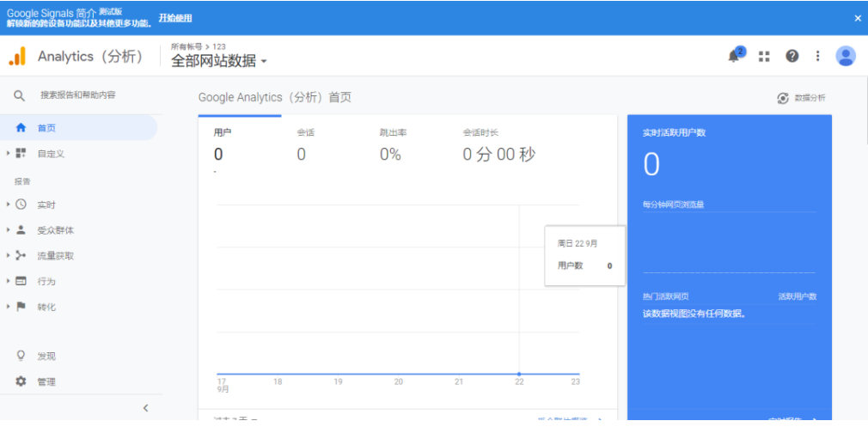Click the 17 9月 axis label
The height and width of the screenshot is (427, 868).
click(223, 386)
